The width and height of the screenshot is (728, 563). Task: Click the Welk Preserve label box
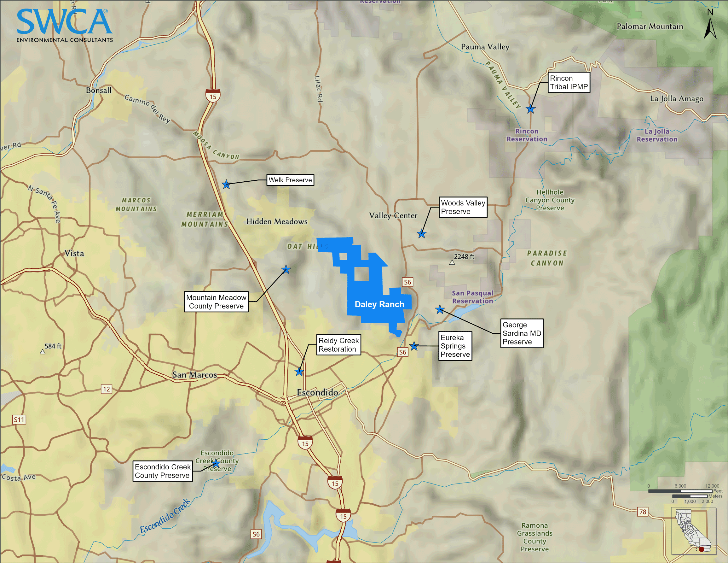click(x=290, y=180)
